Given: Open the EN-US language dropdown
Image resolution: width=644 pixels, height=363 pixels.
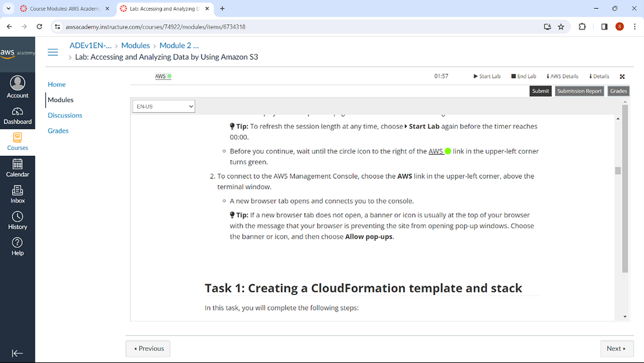Looking at the screenshot, I should pos(163,106).
